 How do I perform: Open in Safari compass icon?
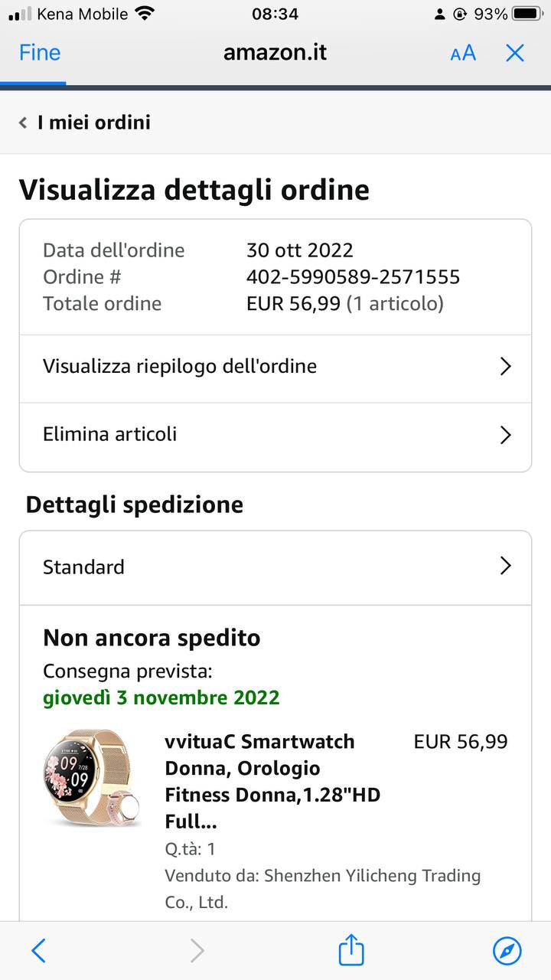pos(507,951)
